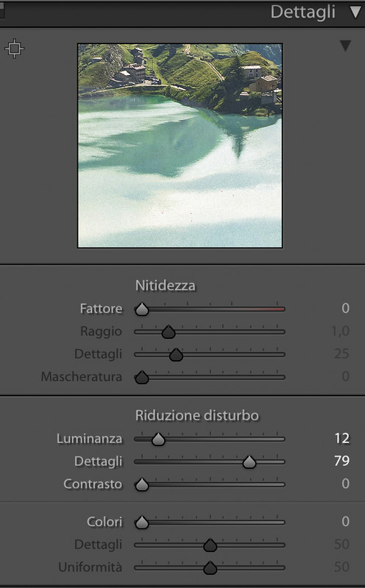
Task: Click the Fattore sharpening slider handle
Action: click(142, 309)
